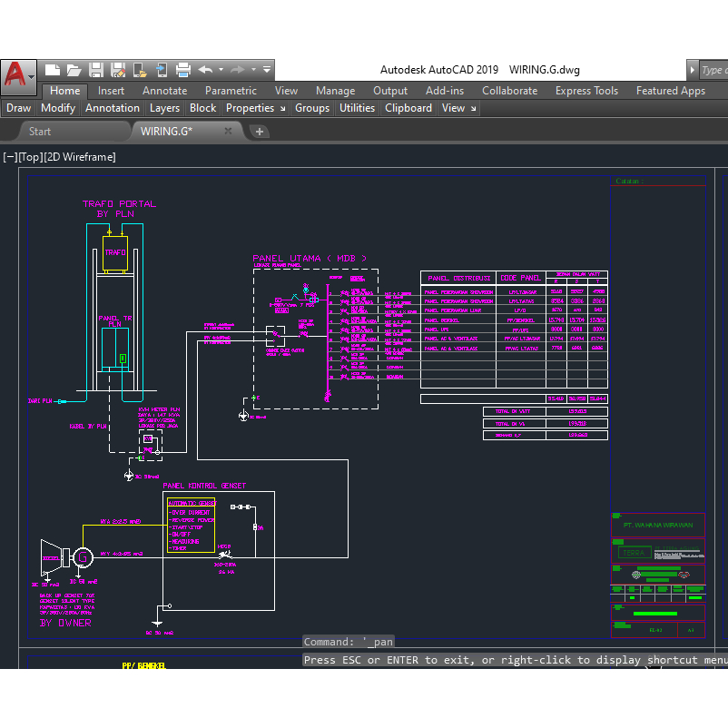Select the Save As icon
Screen dimensions: 728x728
(118, 69)
